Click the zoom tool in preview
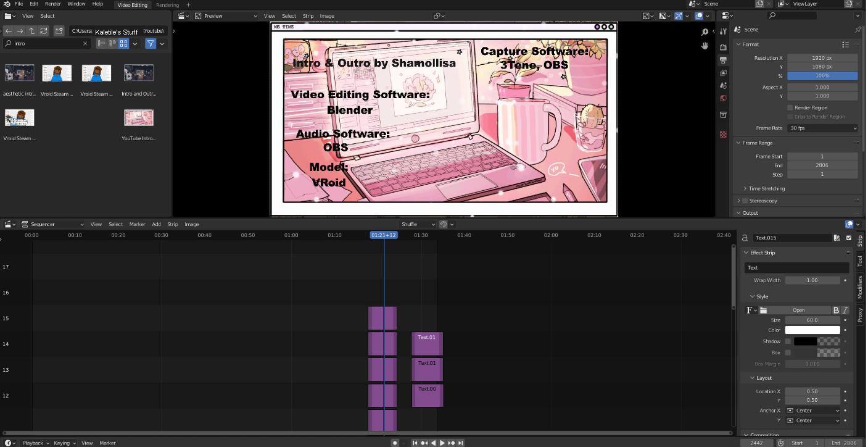The image size is (868, 447). pos(705,32)
